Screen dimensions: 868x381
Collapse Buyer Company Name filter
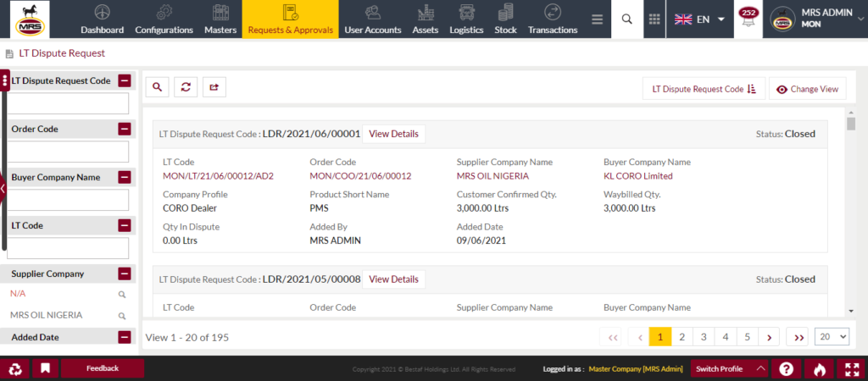point(125,178)
